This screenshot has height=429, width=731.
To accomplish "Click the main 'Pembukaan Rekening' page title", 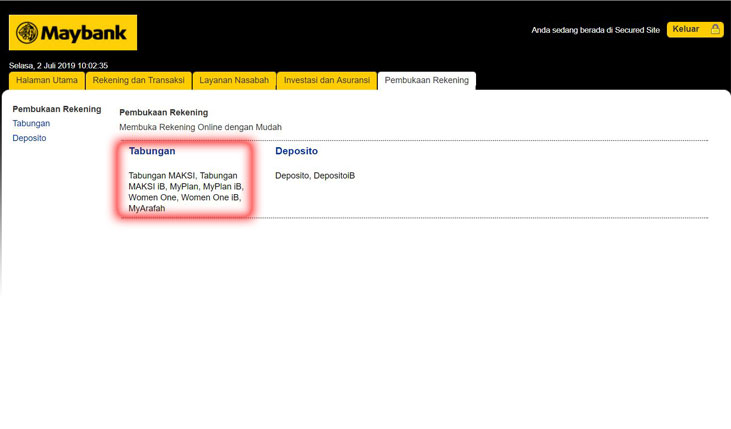I will pos(164,112).
